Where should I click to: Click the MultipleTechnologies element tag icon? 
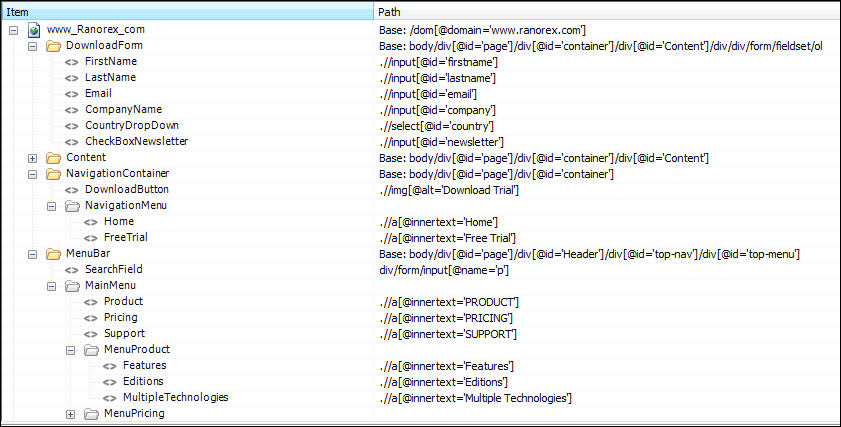pyautogui.click(x=109, y=399)
